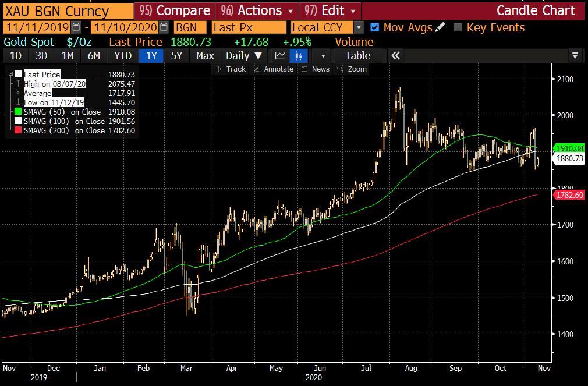588x386 pixels.
Task: Switch to candle chart icon
Action: pos(299,56)
